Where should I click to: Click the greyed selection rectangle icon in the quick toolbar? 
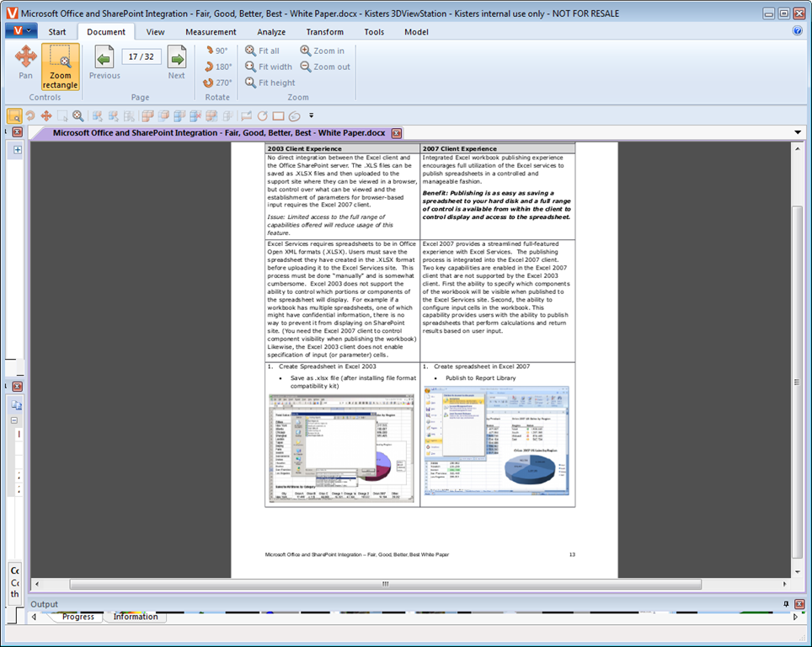(x=62, y=115)
